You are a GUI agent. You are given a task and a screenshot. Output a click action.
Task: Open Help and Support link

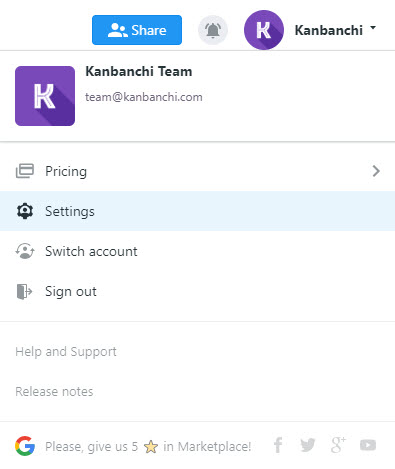pos(66,352)
